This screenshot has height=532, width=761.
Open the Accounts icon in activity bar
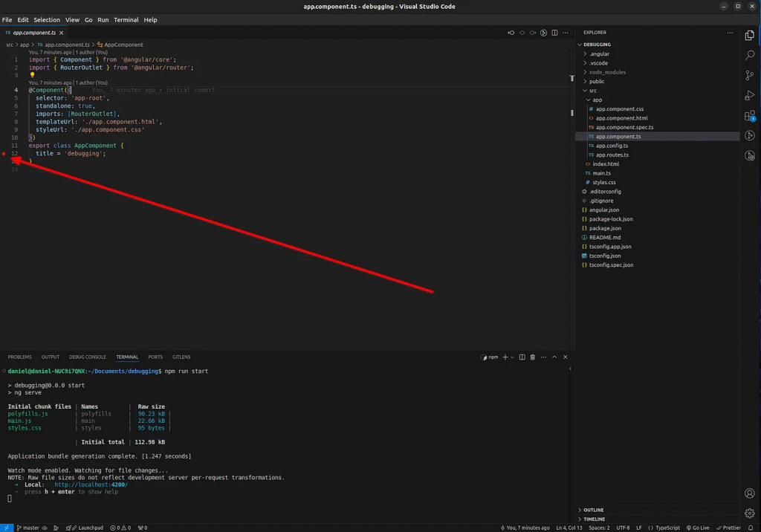click(750, 493)
